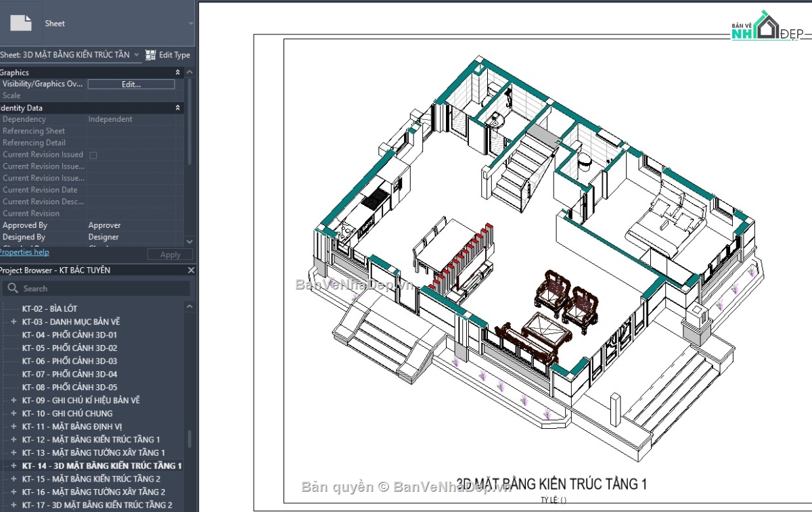Click the Referencing Sheet property label

(x=34, y=131)
